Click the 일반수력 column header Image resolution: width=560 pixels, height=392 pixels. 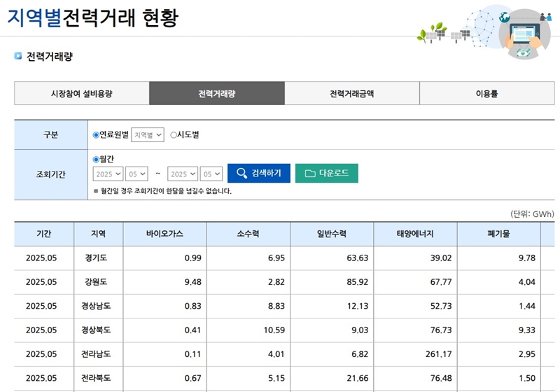tap(332, 234)
